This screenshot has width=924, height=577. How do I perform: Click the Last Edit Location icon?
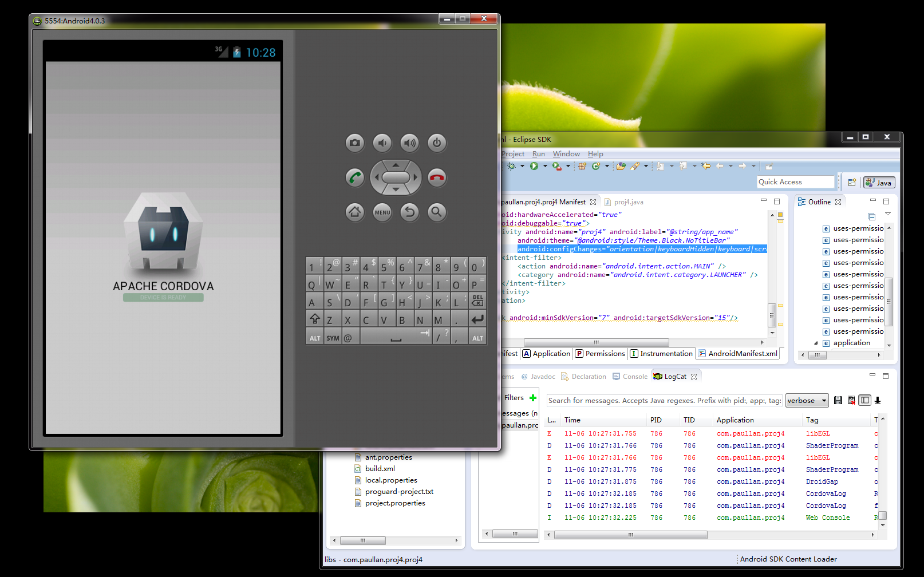[x=706, y=166]
